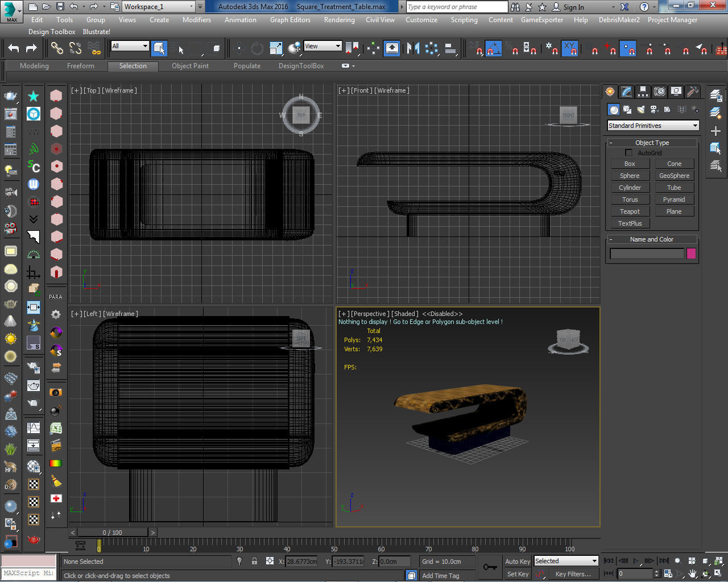This screenshot has height=582, width=728.
Task: Open the Display panel tab
Action: click(x=676, y=92)
